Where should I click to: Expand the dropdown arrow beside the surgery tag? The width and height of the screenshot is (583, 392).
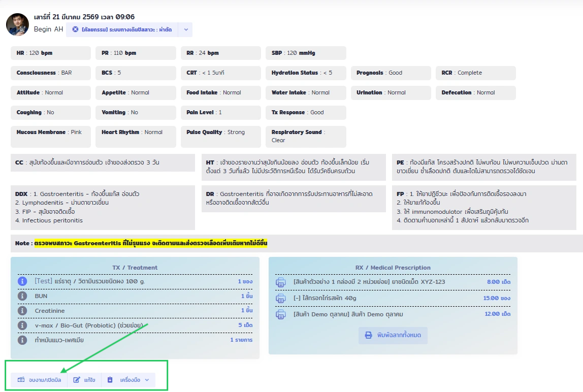tap(185, 29)
